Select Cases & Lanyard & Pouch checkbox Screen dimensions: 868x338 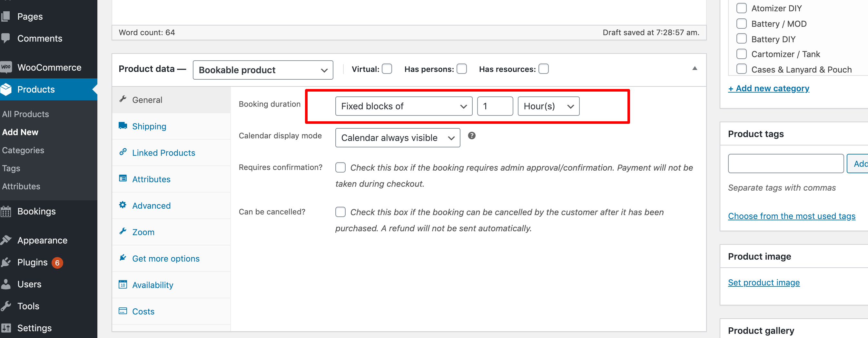[x=741, y=69]
